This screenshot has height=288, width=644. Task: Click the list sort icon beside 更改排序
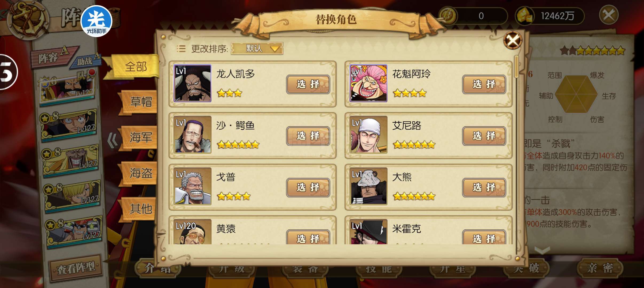(x=181, y=49)
